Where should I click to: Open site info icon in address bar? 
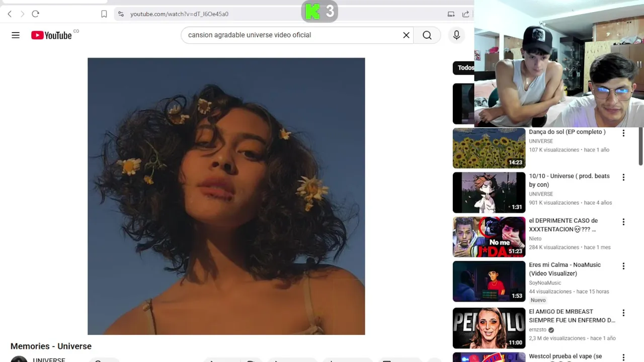(x=121, y=14)
